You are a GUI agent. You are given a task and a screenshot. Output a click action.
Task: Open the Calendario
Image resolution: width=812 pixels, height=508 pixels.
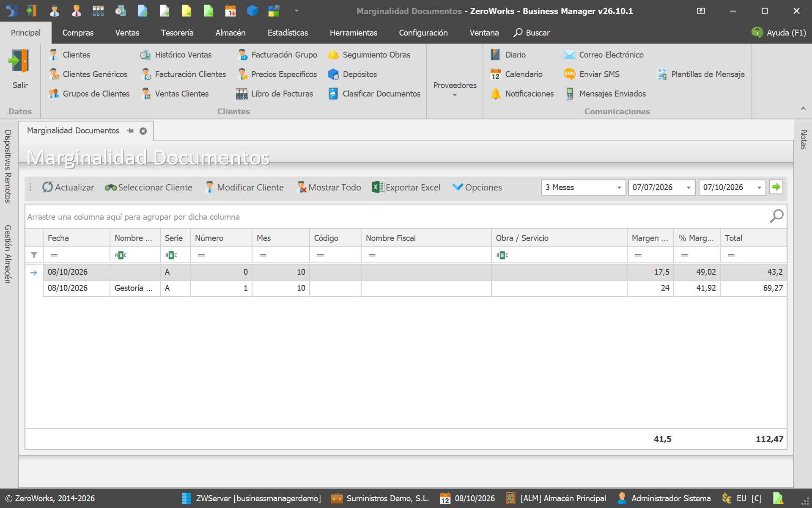pos(516,74)
